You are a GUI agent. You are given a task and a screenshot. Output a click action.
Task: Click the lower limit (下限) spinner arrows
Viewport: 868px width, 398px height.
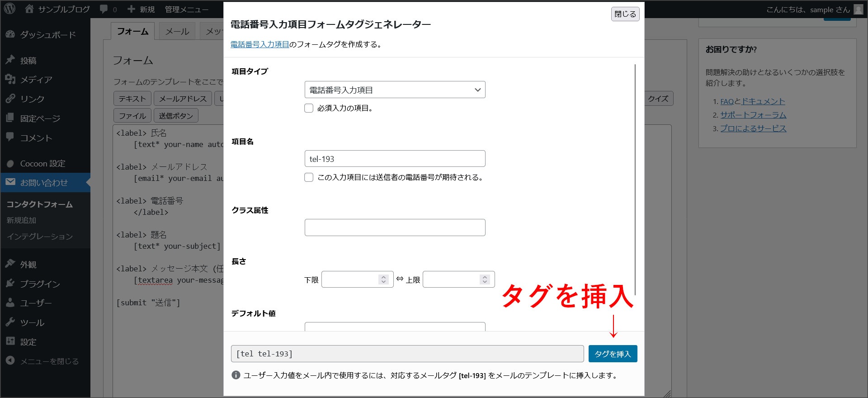pos(383,280)
